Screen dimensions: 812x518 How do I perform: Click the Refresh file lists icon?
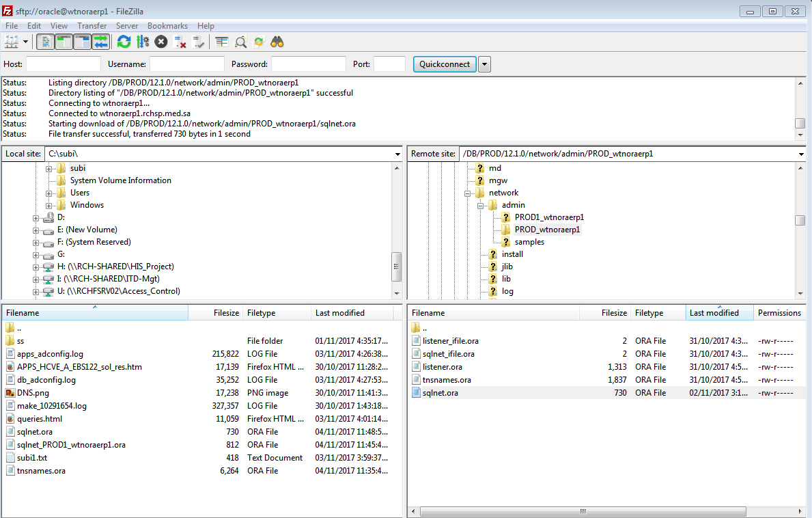124,42
